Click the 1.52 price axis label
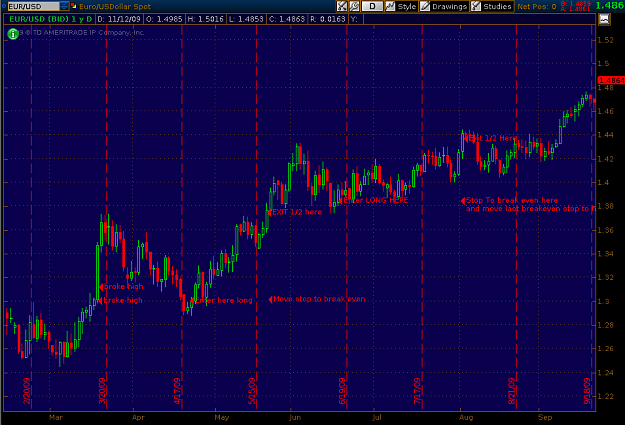625x425 pixels. click(605, 40)
